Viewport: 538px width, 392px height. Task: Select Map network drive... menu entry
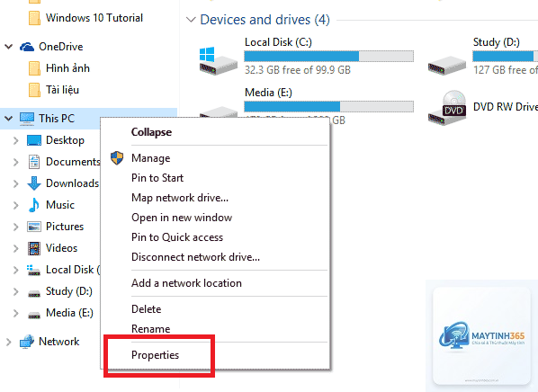tap(180, 198)
